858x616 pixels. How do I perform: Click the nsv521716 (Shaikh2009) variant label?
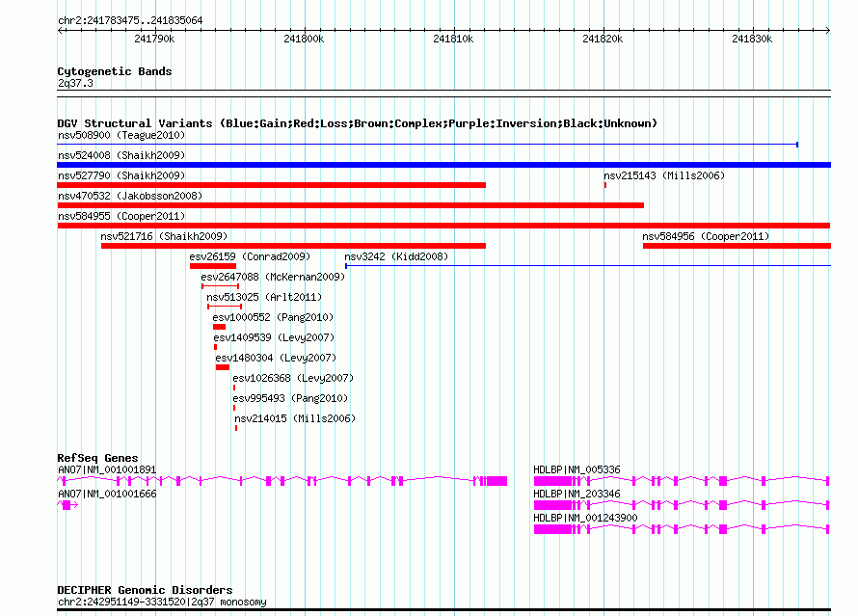point(164,236)
